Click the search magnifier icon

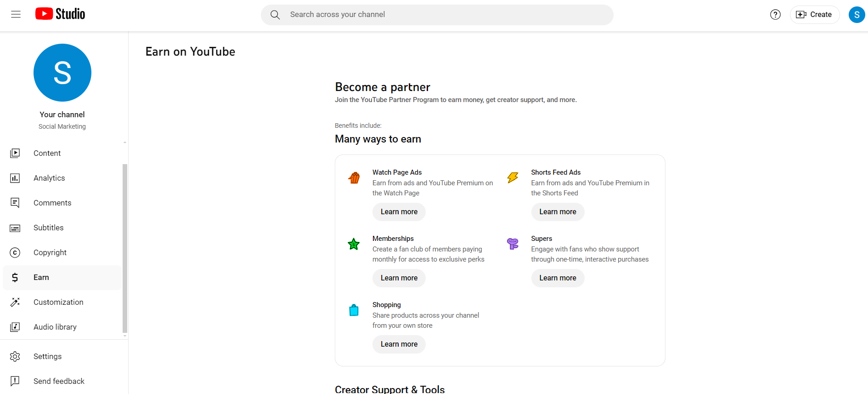pos(275,15)
